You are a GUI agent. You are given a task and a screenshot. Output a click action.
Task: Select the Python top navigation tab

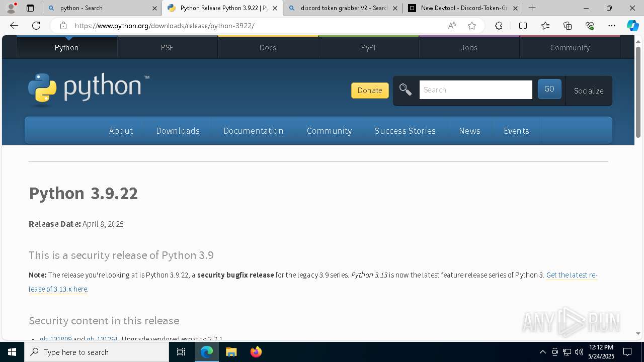[66, 47]
